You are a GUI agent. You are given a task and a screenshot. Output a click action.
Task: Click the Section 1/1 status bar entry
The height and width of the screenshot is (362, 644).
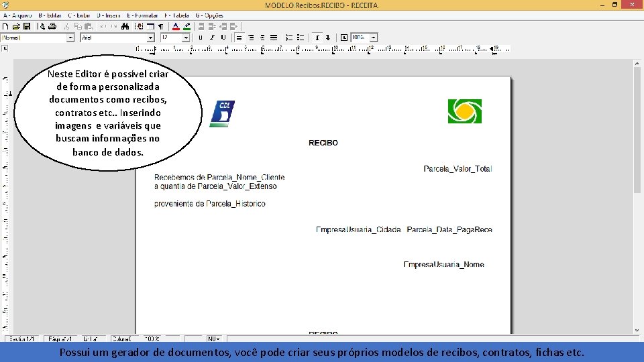click(x=21, y=339)
